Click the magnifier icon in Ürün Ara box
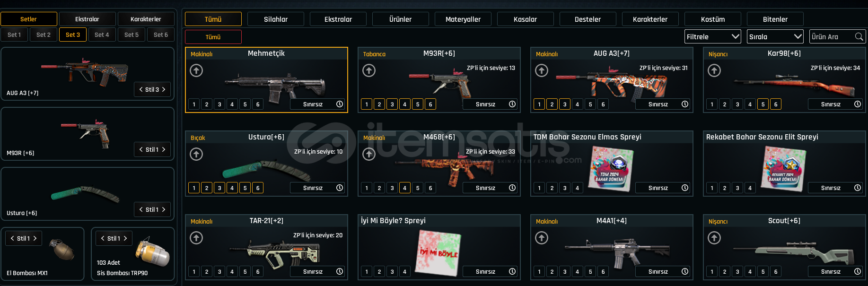 (x=859, y=36)
